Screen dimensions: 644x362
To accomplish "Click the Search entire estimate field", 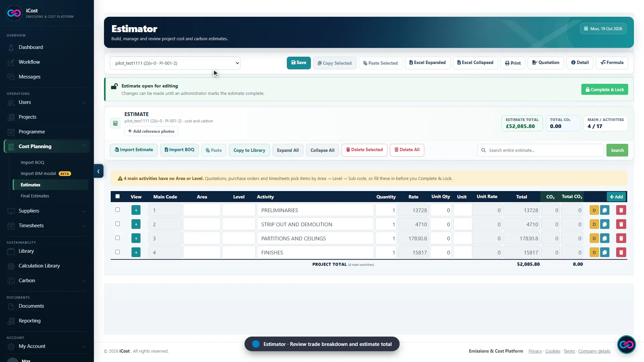I will tap(540, 150).
